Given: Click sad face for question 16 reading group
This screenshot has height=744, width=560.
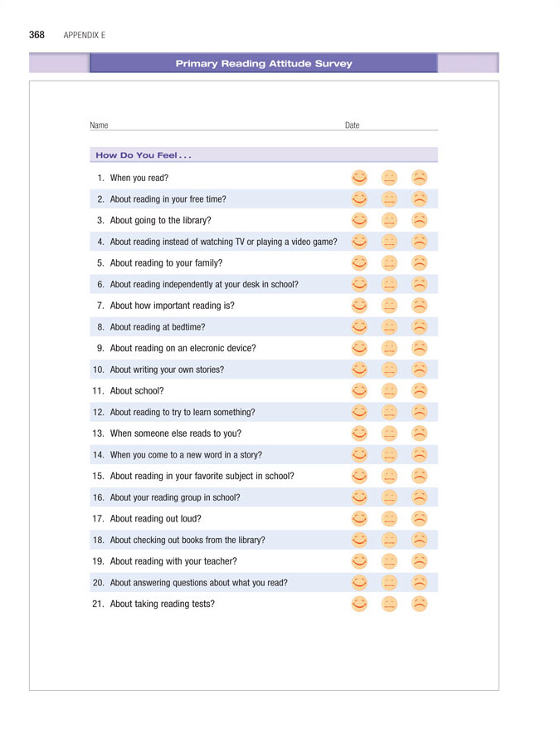Looking at the screenshot, I should (420, 497).
